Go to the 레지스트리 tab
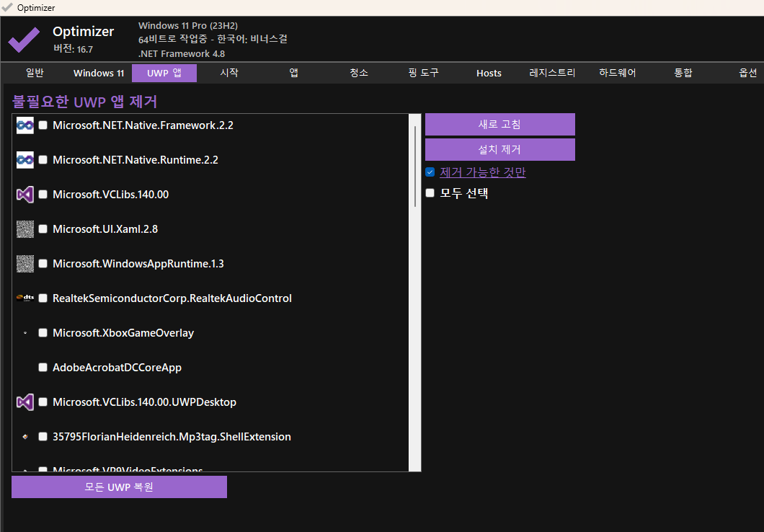 [553, 73]
